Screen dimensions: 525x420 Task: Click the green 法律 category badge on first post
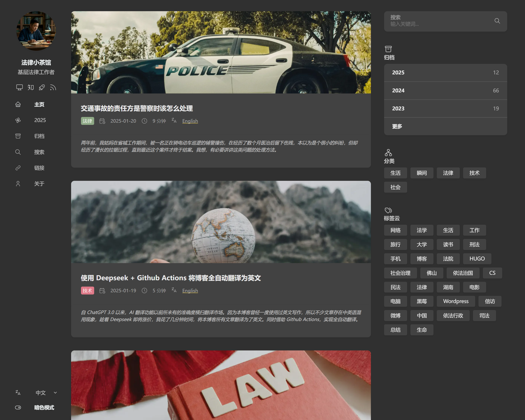[87, 121]
